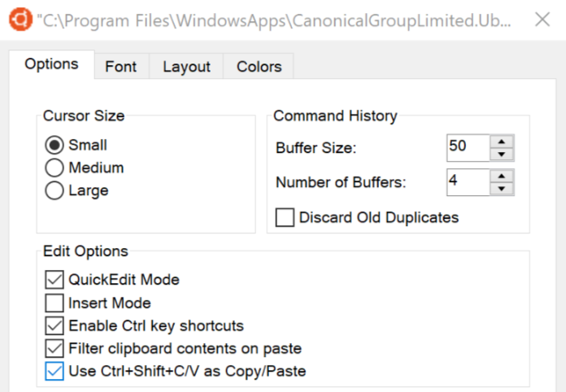Increment Number of Buffers using up arrow

(502, 176)
